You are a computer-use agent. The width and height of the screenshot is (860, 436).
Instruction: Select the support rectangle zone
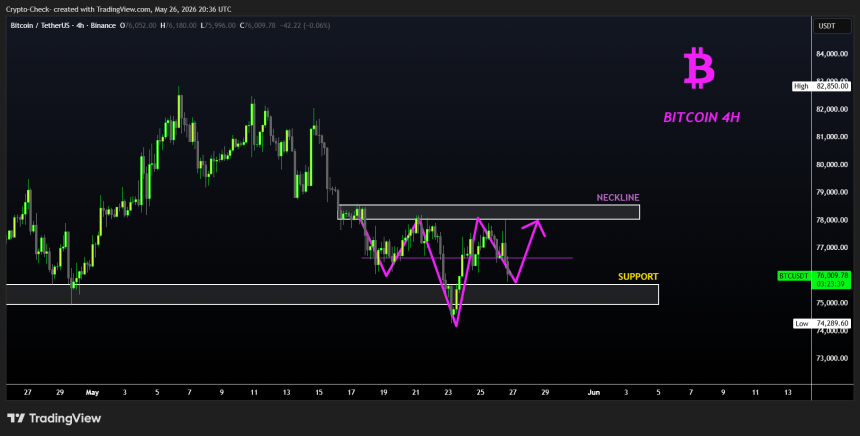coord(332,294)
